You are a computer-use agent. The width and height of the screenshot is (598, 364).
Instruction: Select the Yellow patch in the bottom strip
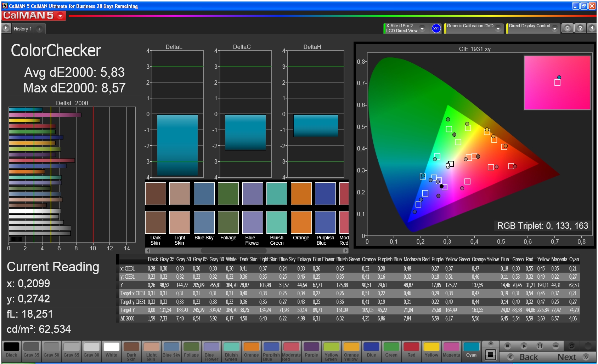431,351
